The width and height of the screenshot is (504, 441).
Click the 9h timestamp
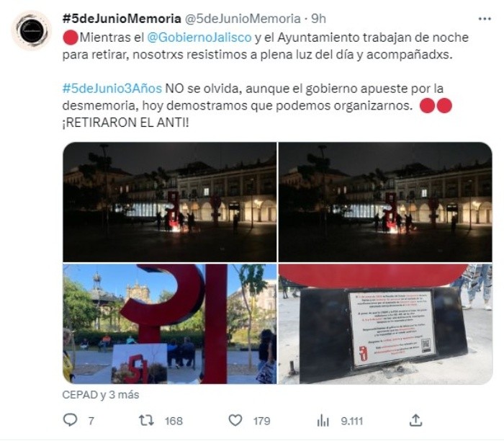tap(318, 19)
